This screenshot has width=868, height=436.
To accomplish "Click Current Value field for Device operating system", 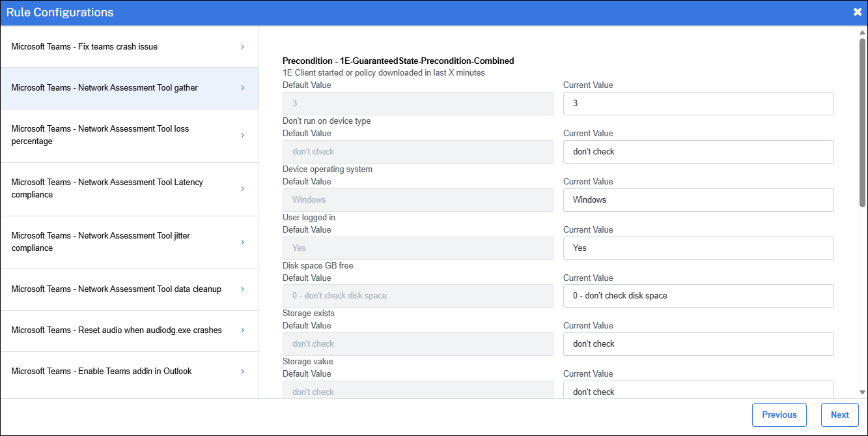I will click(x=698, y=200).
